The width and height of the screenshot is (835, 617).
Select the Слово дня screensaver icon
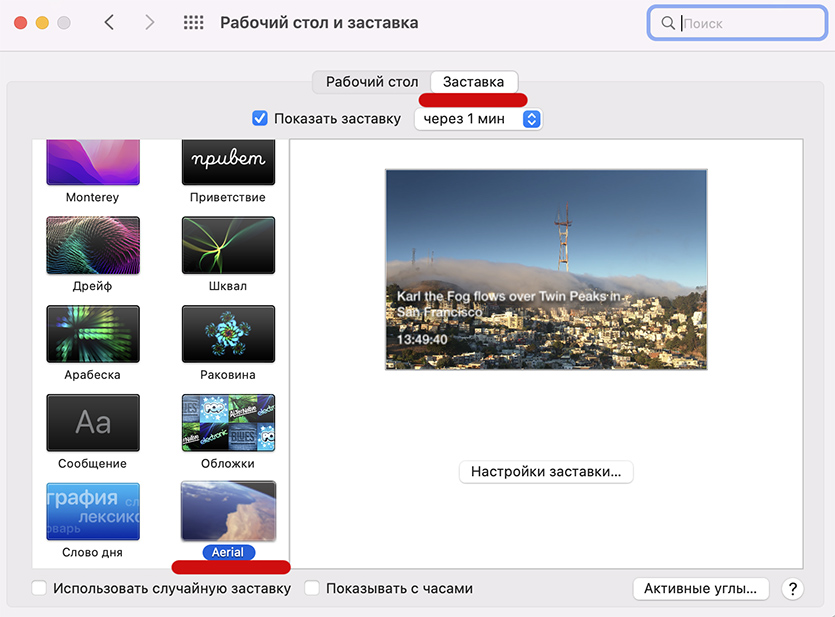[x=92, y=511]
